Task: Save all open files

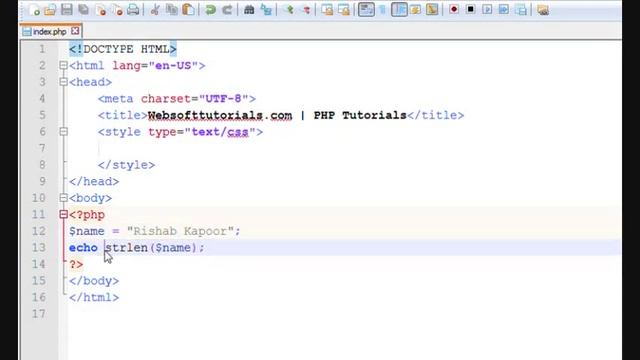Action: pos(84,9)
